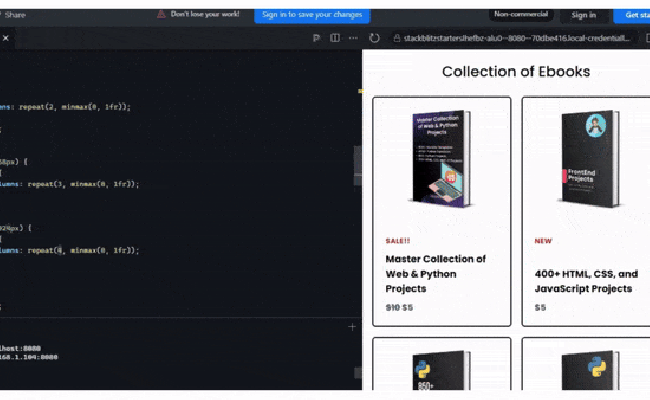Open Master Collection of Web & Python Projects title
Screen dimensions: 650x400
pos(435,274)
